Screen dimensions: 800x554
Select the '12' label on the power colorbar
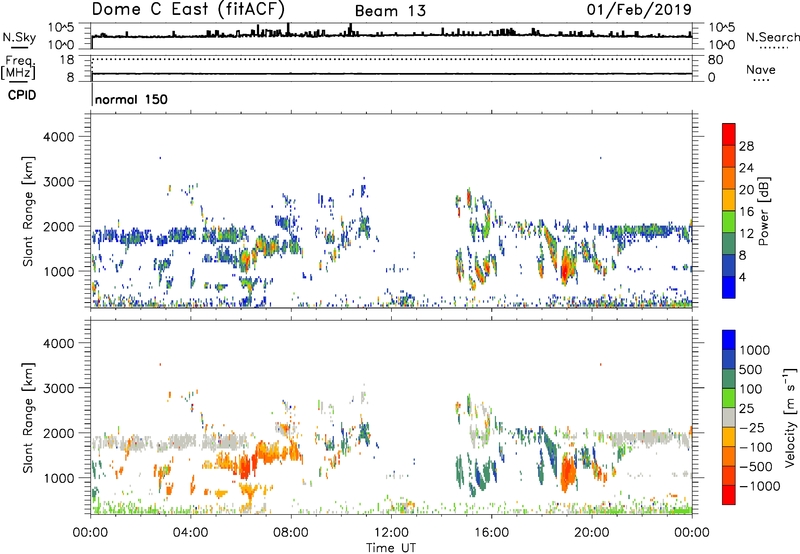tap(746, 234)
